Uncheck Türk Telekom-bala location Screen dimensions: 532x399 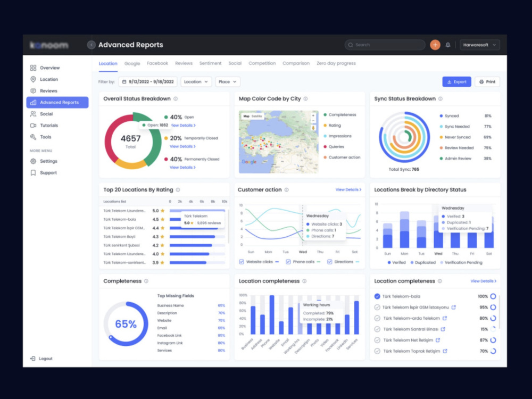(377, 296)
